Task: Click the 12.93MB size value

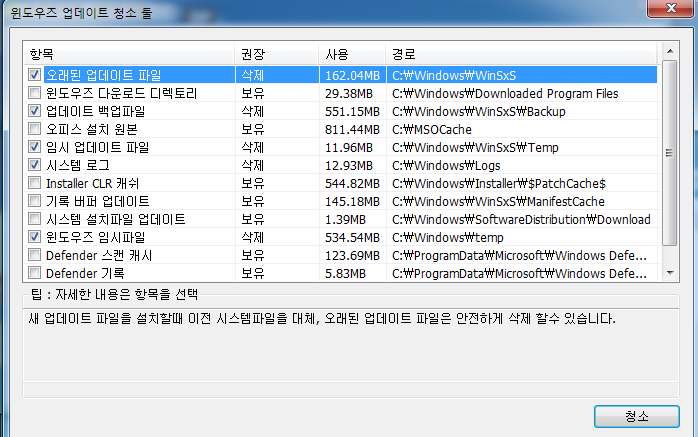Action: [x=349, y=166]
